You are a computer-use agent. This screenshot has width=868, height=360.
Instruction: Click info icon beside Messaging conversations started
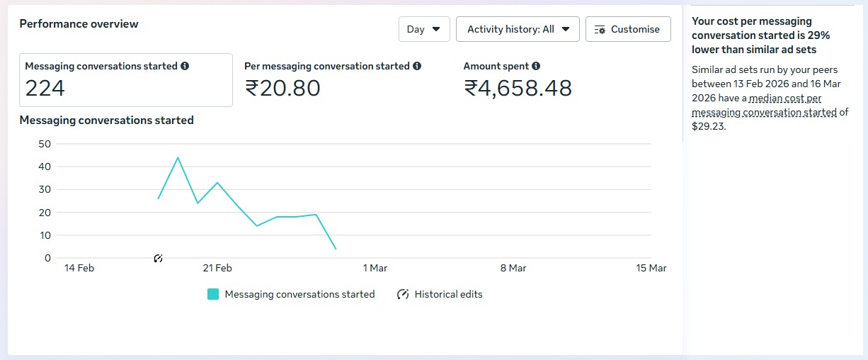click(x=185, y=66)
